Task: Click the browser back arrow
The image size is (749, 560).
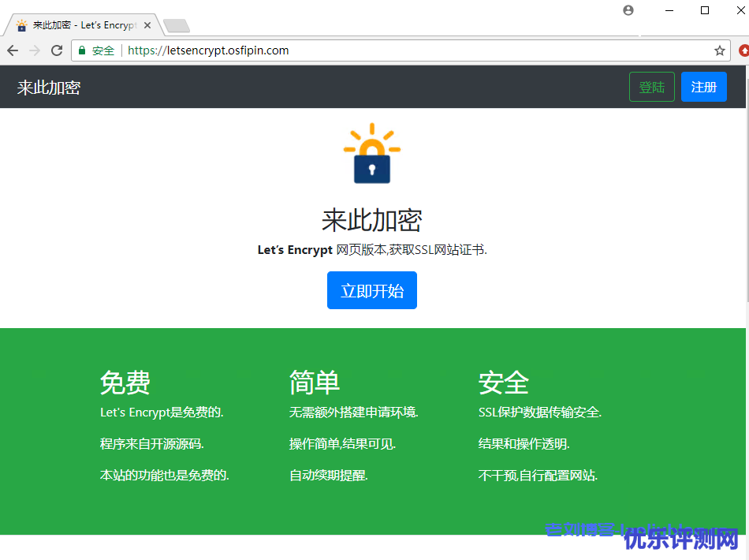Action: (13, 50)
